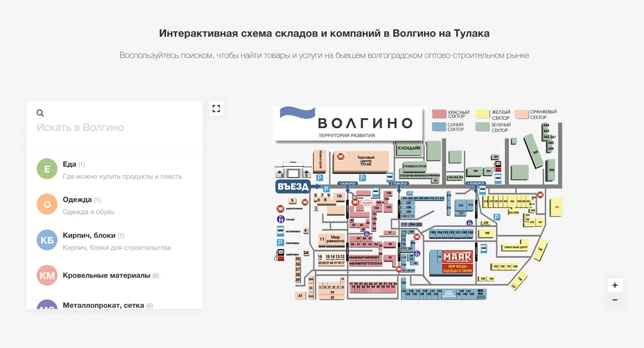Viewport: 644px width, 348px height.
Task: Click parking icon below Торговый центр ТУЛАК
Action: coord(362,178)
